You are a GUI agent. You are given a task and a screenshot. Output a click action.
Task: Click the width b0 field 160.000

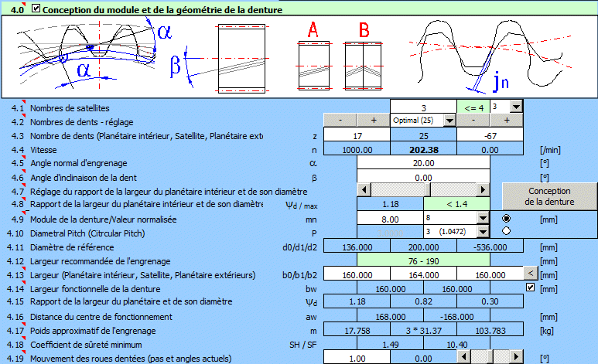point(357,275)
